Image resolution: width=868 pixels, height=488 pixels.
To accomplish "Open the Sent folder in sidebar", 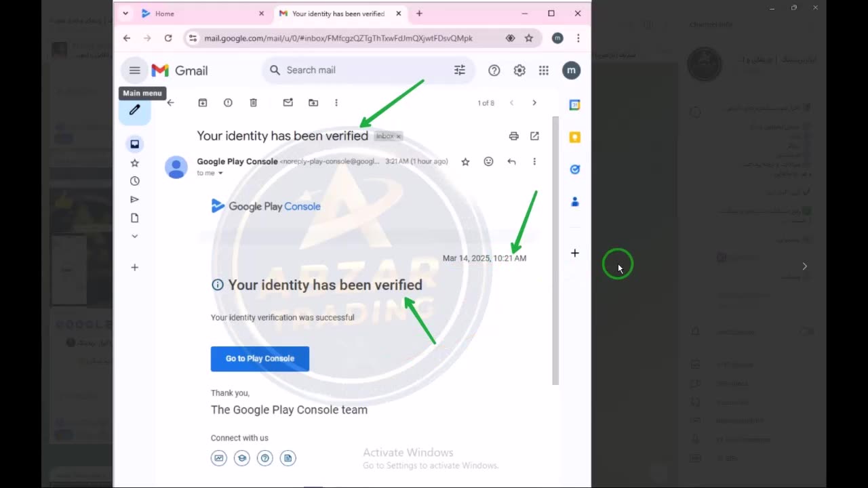I will click(x=134, y=199).
